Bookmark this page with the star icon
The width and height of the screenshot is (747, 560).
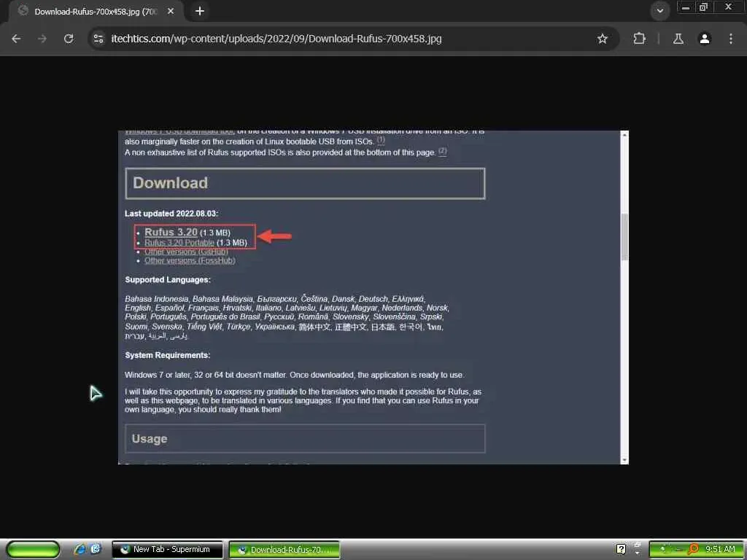pos(602,39)
